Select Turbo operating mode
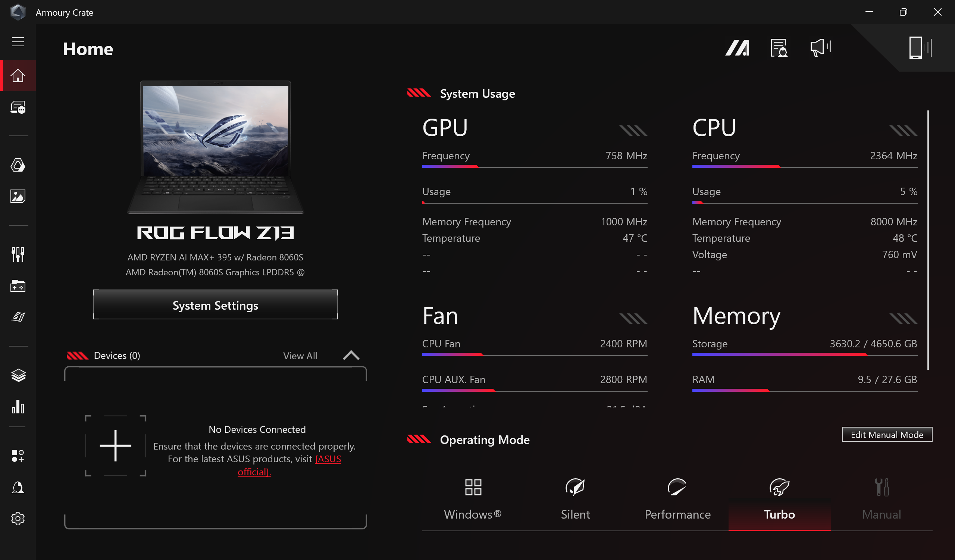This screenshot has width=955, height=560. (x=780, y=499)
